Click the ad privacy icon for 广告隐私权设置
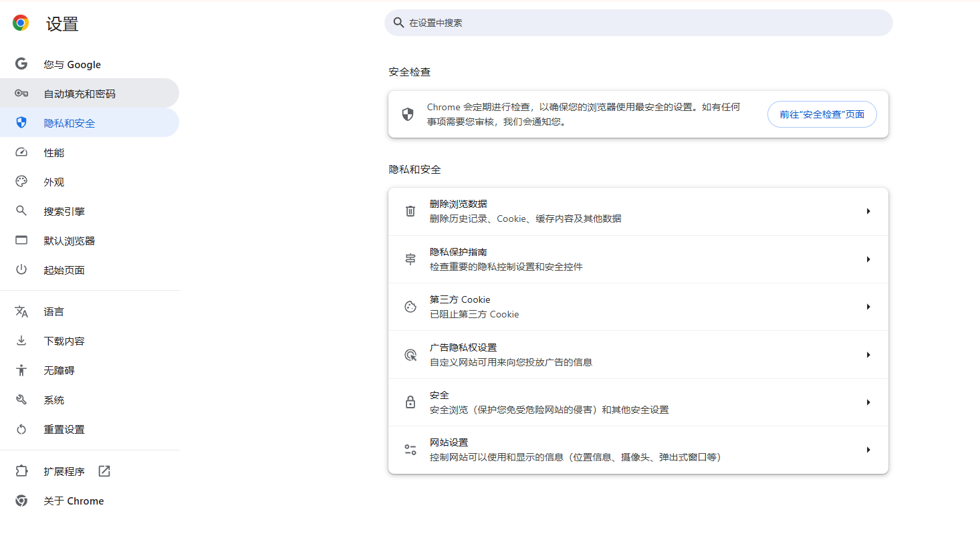Viewport: 980px width, 550px height. coord(410,355)
